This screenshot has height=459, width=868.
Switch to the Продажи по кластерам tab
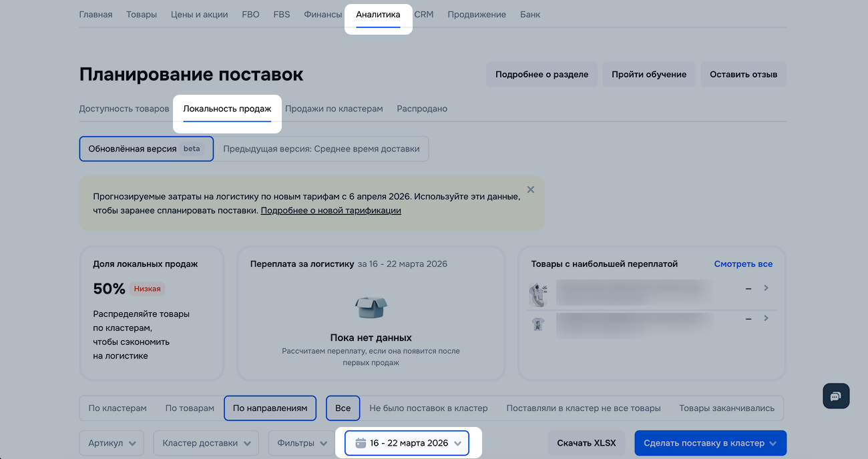click(334, 109)
